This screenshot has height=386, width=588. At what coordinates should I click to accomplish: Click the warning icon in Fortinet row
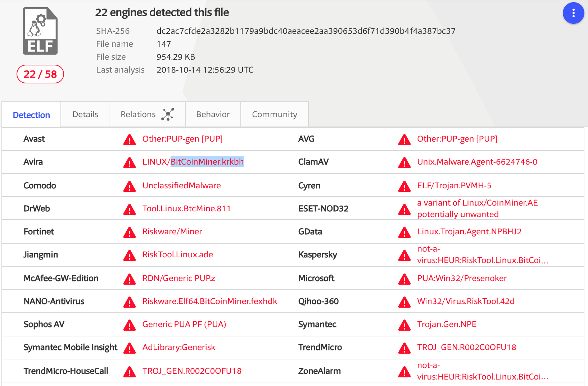click(130, 232)
